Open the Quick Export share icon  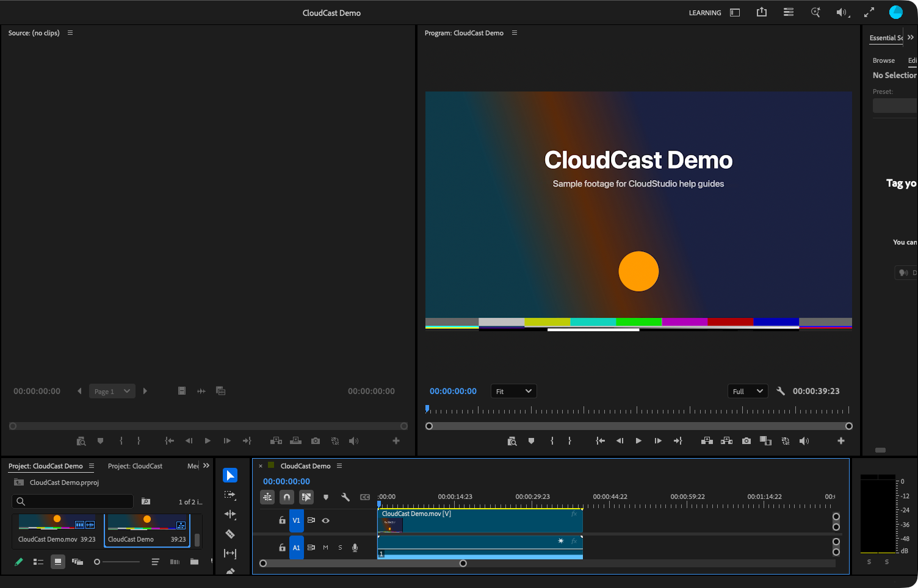point(762,12)
